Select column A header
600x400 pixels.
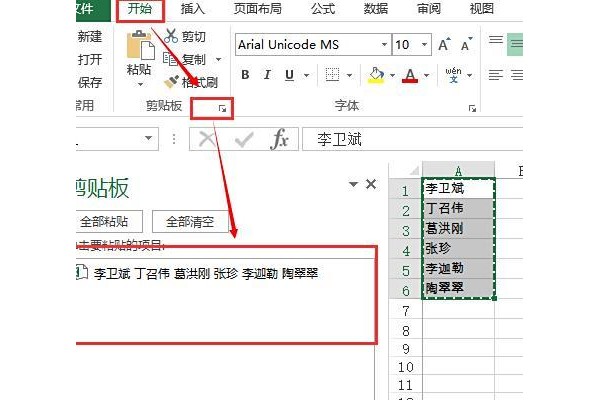click(458, 170)
